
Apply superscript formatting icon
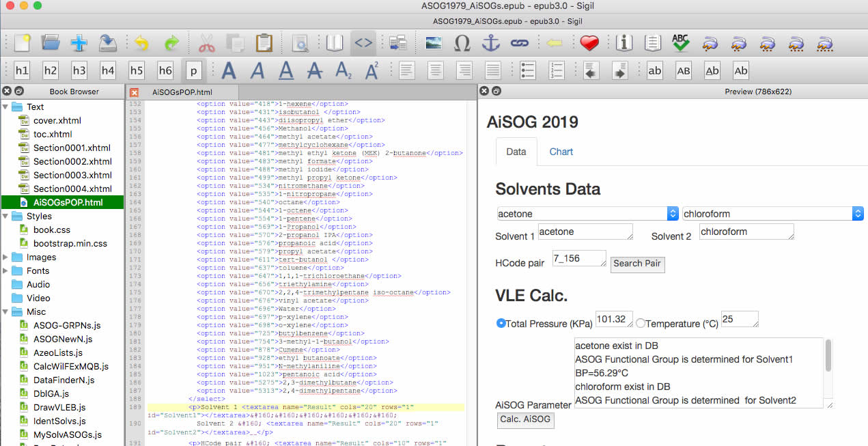(372, 70)
